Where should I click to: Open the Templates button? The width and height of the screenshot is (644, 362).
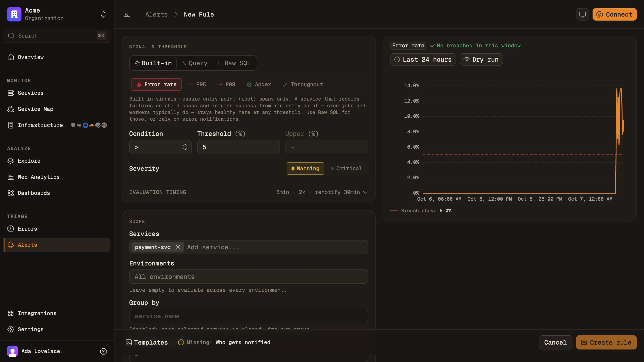coord(146,342)
